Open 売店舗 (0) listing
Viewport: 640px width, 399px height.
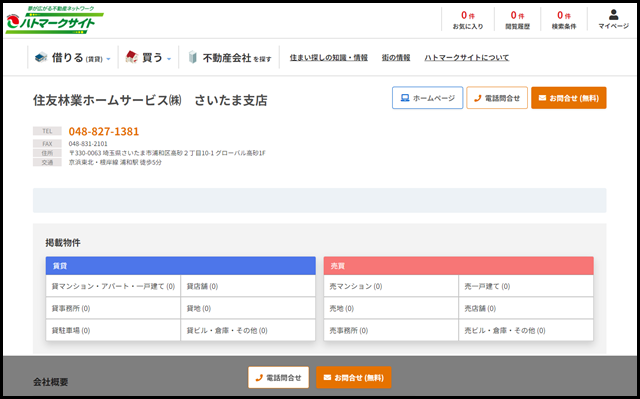(526, 308)
